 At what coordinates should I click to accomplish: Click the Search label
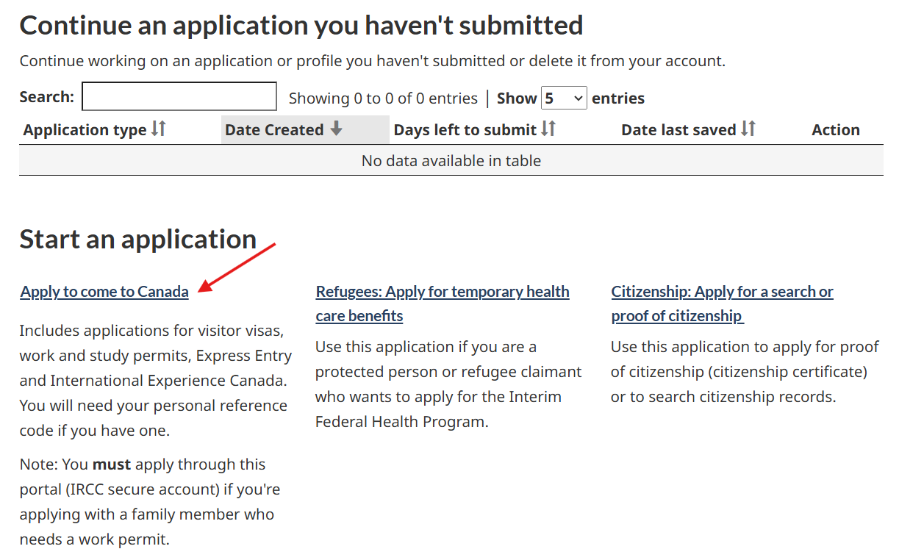(46, 97)
